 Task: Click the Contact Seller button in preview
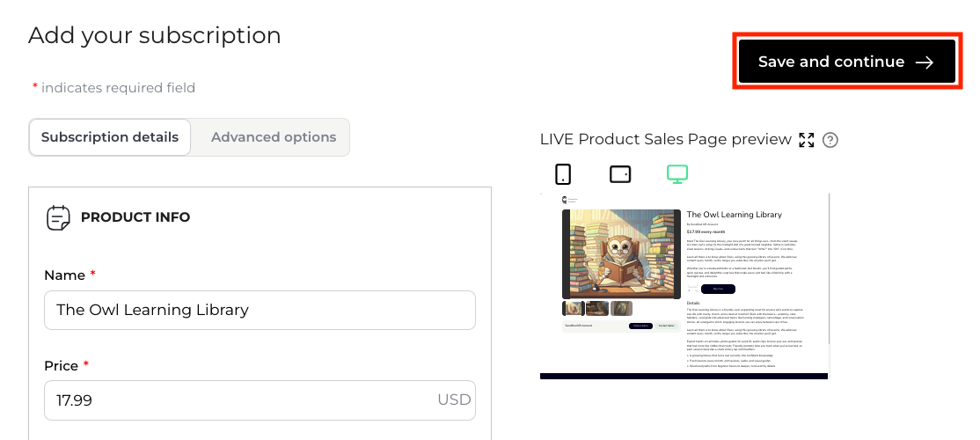pyautogui.click(x=666, y=326)
